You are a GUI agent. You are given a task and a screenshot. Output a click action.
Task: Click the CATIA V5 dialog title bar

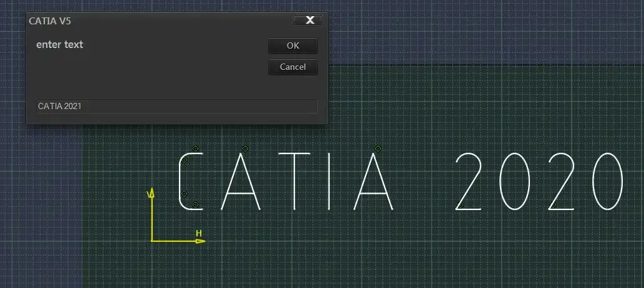156,21
